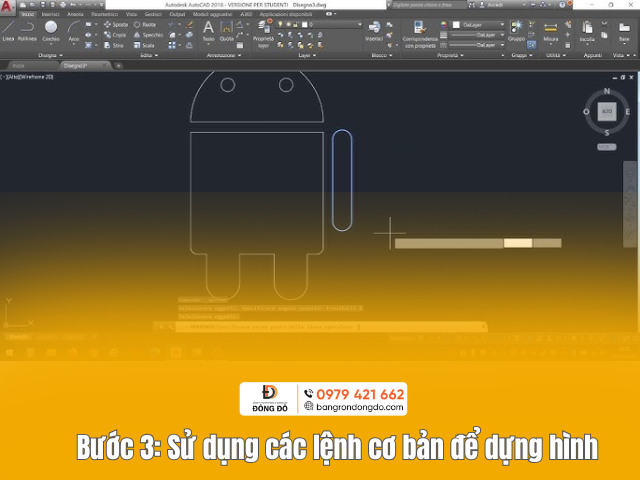Viewport: 640px width, 480px height.
Task: Toggle the layer on/off light bulb
Action: [x=280, y=24]
